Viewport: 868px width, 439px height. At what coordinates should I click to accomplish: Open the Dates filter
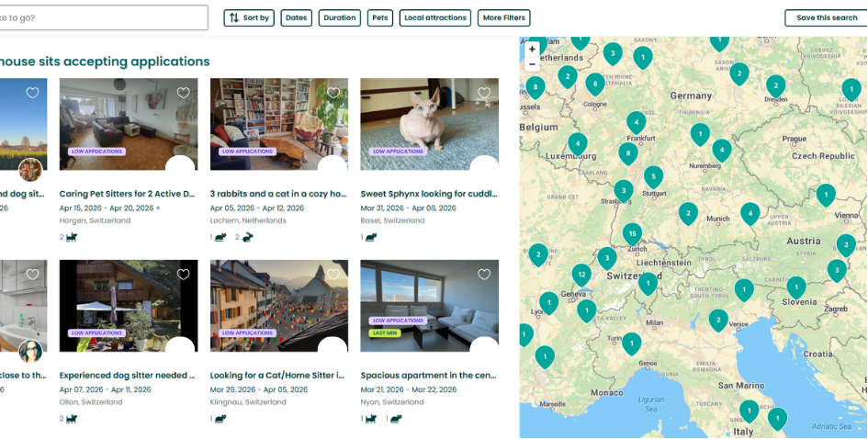(296, 17)
